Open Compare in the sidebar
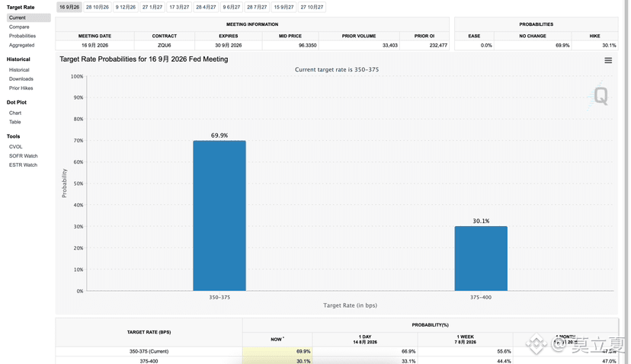Image resolution: width=631 pixels, height=364 pixels. coord(19,27)
